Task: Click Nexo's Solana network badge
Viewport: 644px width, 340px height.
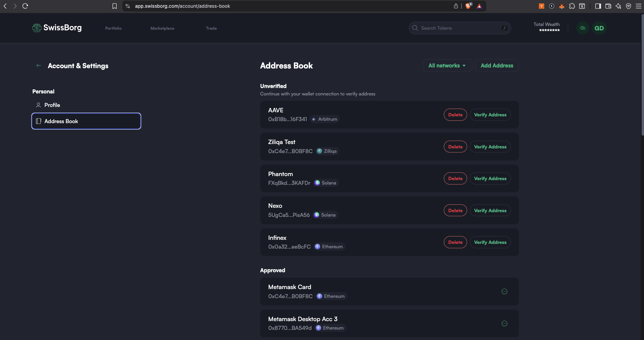Action: click(325, 215)
